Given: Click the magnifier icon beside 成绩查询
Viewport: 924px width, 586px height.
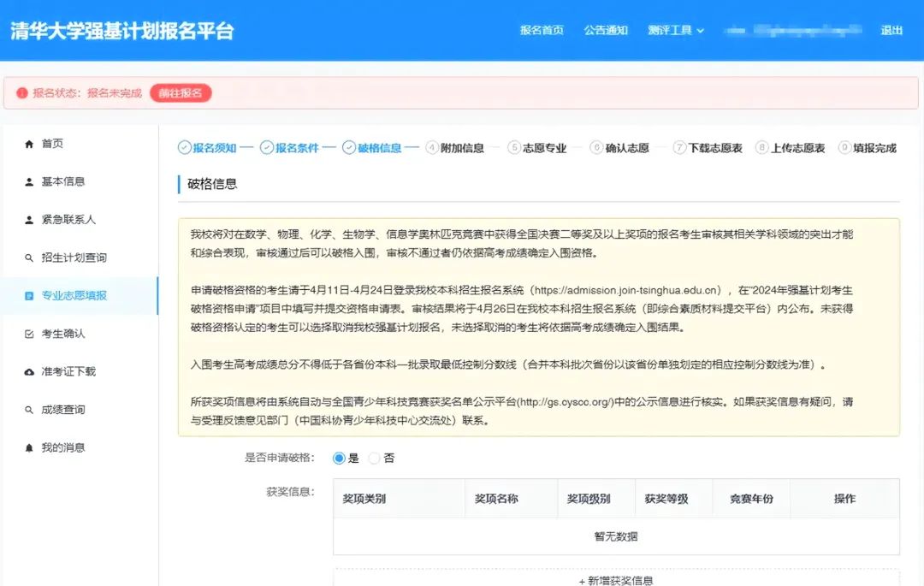Looking at the screenshot, I should (29, 410).
